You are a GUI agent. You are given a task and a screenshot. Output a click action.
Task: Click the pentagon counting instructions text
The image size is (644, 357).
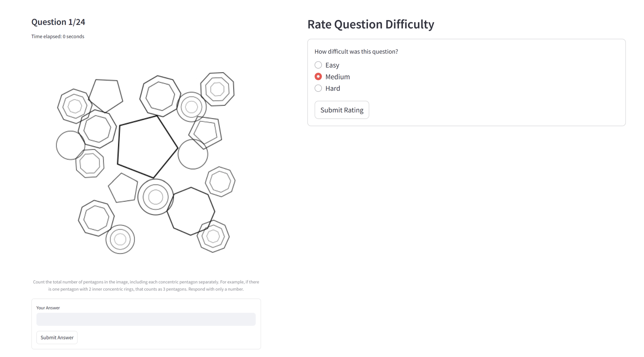point(146,285)
